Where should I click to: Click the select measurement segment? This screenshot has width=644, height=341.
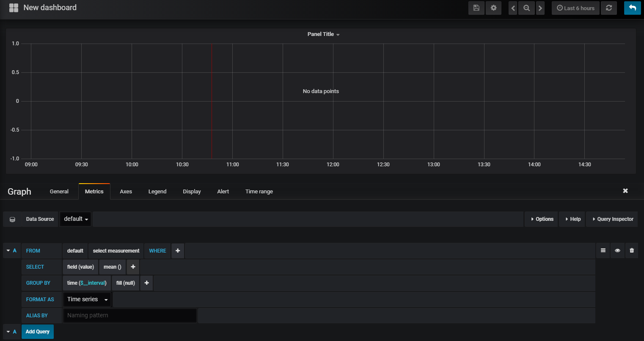(116, 251)
